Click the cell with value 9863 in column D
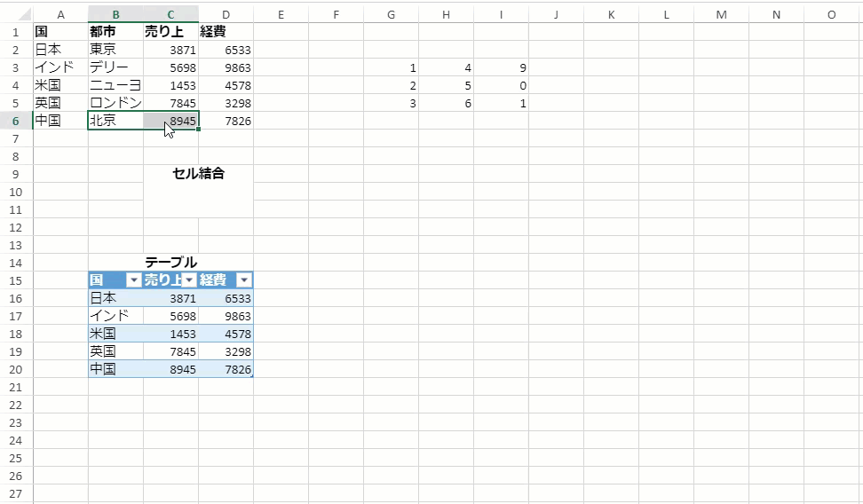This screenshot has height=504, width=863. pyautogui.click(x=226, y=67)
